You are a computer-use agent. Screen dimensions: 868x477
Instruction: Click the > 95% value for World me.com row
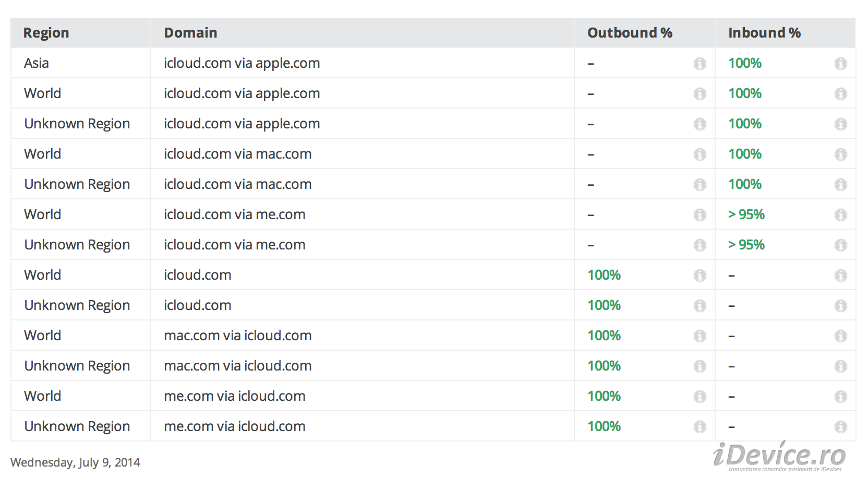pos(746,214)
